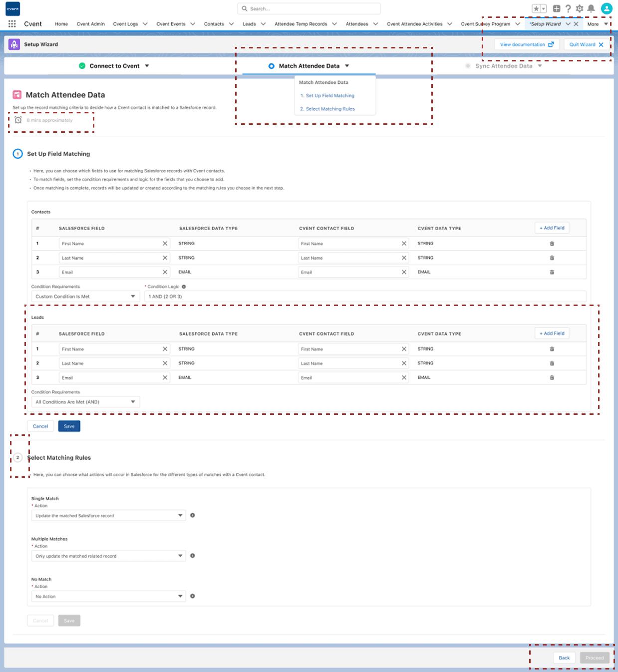
Task: Clear Contacts Email Cvent contact field
Action: [x=404, y=272]
